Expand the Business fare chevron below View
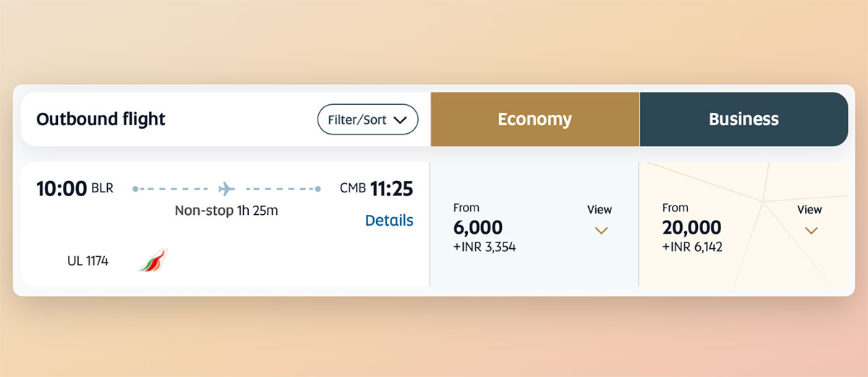This screenshot has width=868, height=377. pyautogui.click(x=811, y=231)
